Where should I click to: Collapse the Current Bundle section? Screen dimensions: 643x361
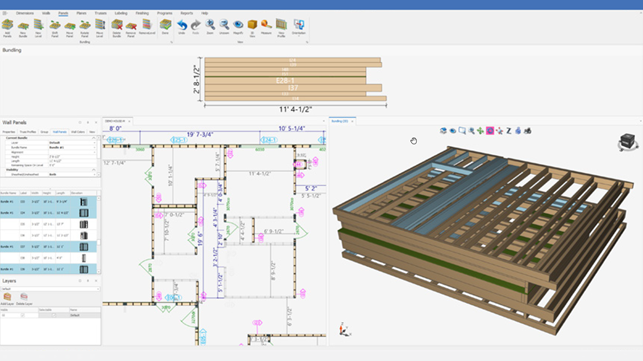coord(93,138)
